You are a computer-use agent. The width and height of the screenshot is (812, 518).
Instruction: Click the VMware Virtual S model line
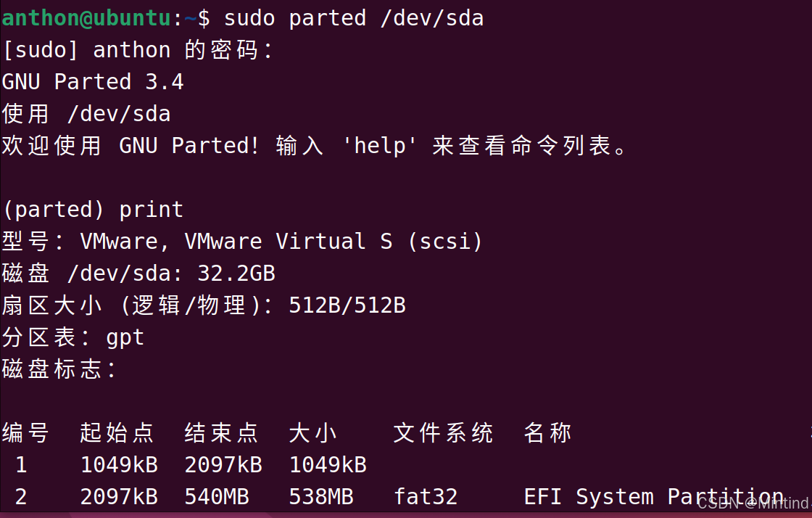pos(242,242)
